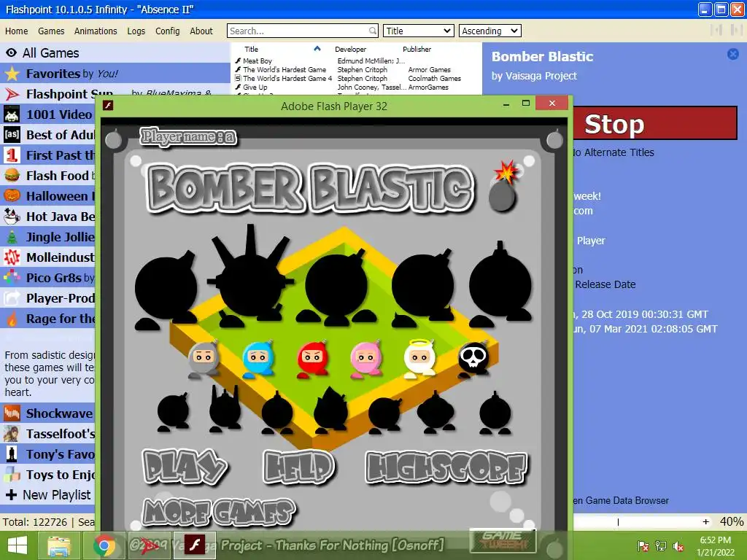Click the MORE GAMES button
The image size is (747, 560).
(219, 513)
